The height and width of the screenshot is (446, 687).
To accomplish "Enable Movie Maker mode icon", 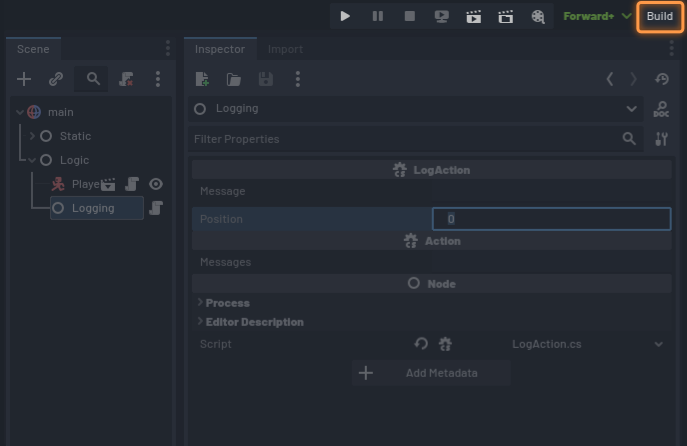I will click(x=538, y=16).
